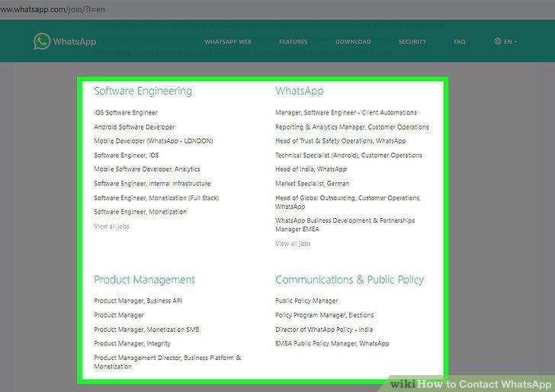Go to the Features nav item

click(293, 42)
